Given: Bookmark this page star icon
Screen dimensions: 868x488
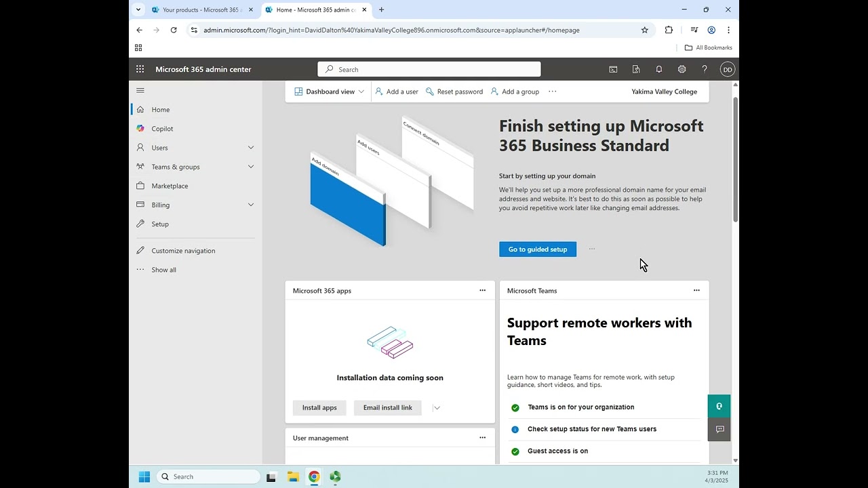Looking at the screenshot, I should pos(645,30).
